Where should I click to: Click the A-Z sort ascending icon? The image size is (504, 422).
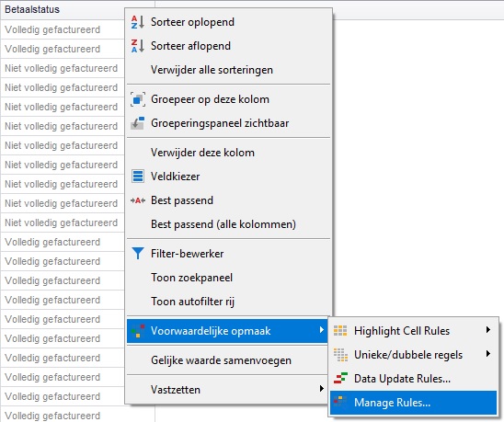pos(138,22)
